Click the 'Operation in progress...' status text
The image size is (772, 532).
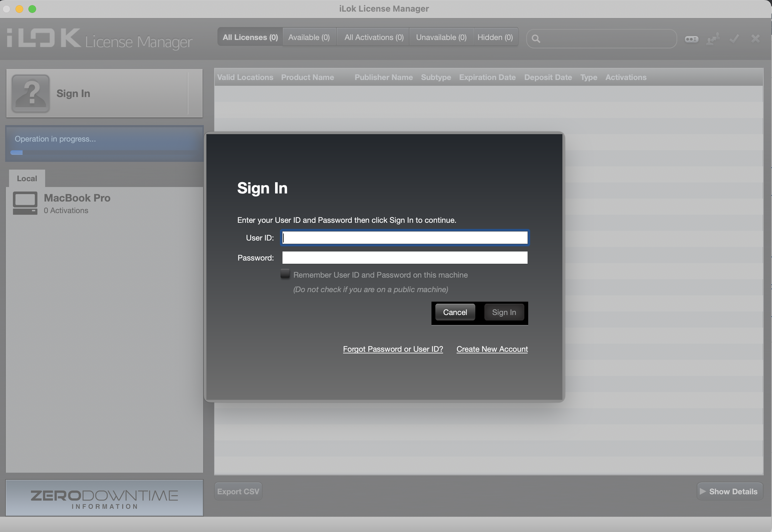[x=55, y=139]
